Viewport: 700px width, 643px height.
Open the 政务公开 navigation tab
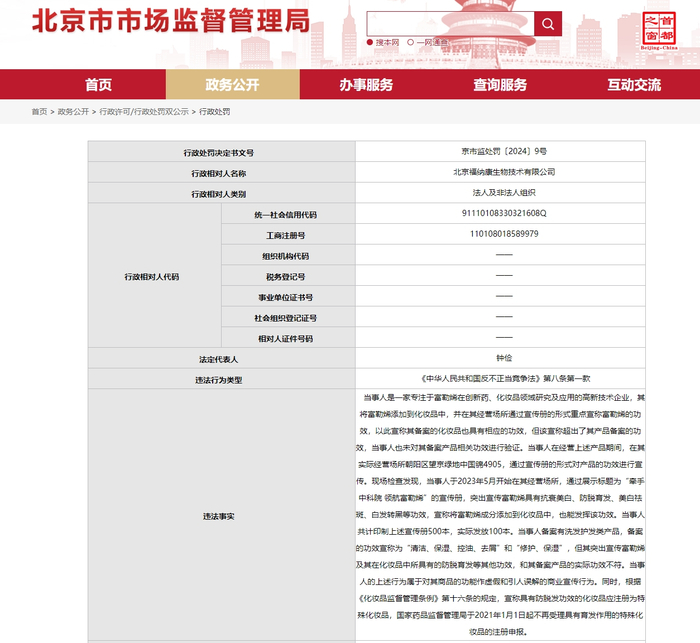[233, 84]
